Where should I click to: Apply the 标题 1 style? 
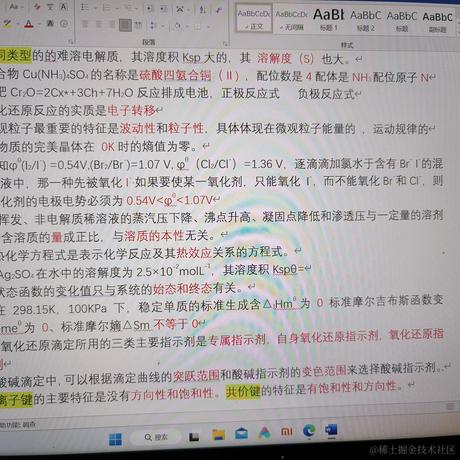pyautogui.click(x=328, y=20)
